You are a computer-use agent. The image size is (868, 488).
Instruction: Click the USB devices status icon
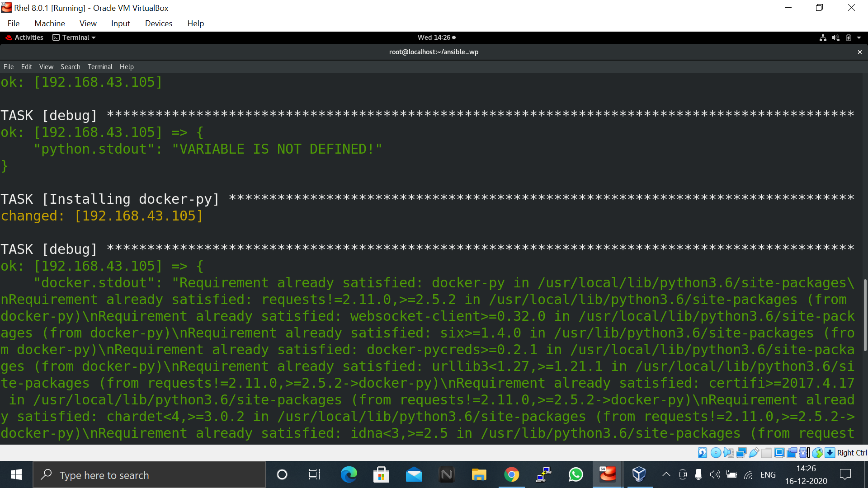click(754, 453)
